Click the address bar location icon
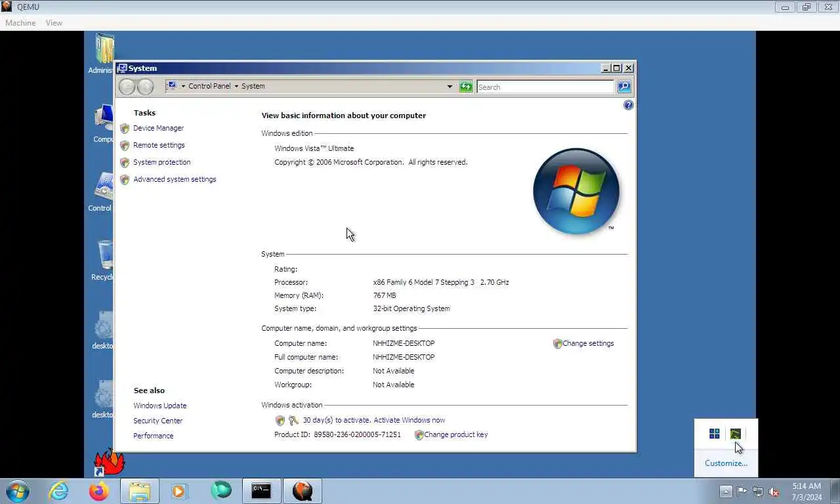This screenshot has width=840, height=504. click(x=171, y=86)
